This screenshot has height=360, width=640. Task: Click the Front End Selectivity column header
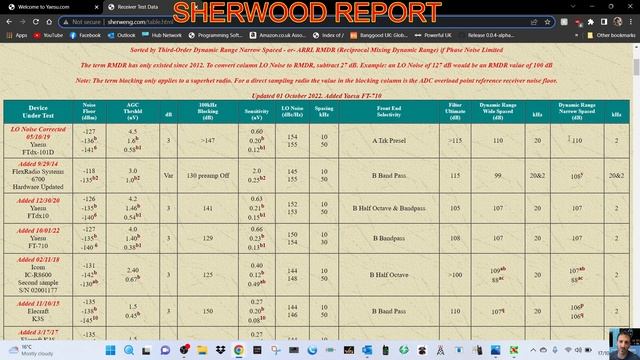(x=389, y=112)
